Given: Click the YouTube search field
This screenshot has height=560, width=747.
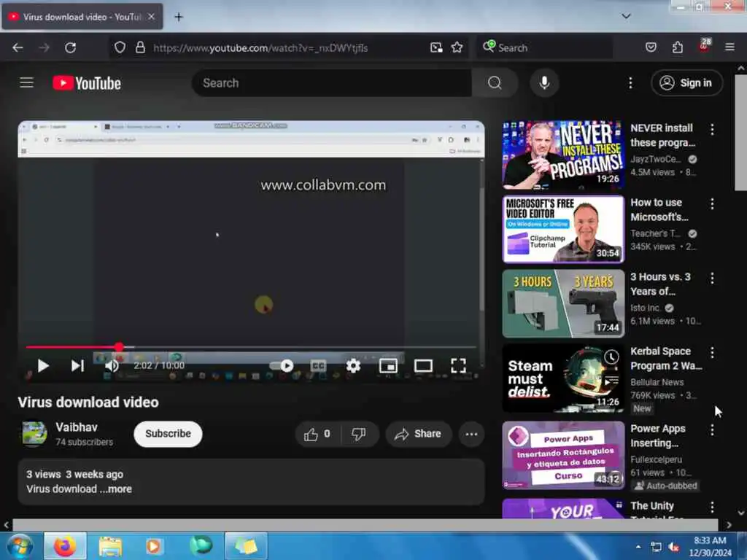Looking at the screenshot, I should (x=332, y=83).
